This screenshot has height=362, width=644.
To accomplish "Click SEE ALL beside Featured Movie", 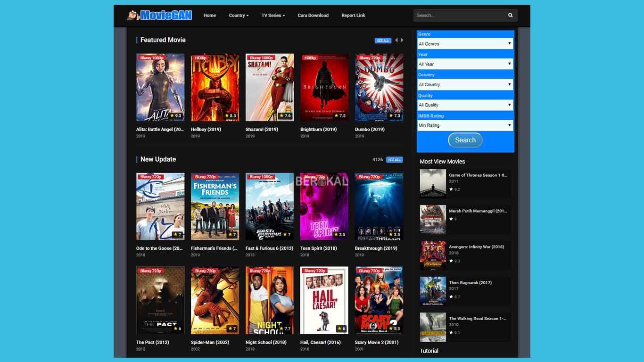I will pyautogui.click(x=383, y=41).
